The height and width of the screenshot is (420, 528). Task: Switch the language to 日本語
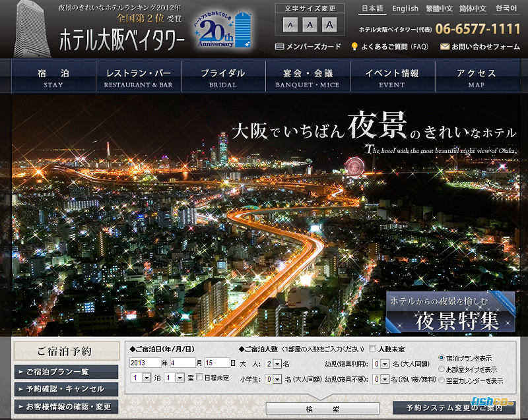(372, 9)
